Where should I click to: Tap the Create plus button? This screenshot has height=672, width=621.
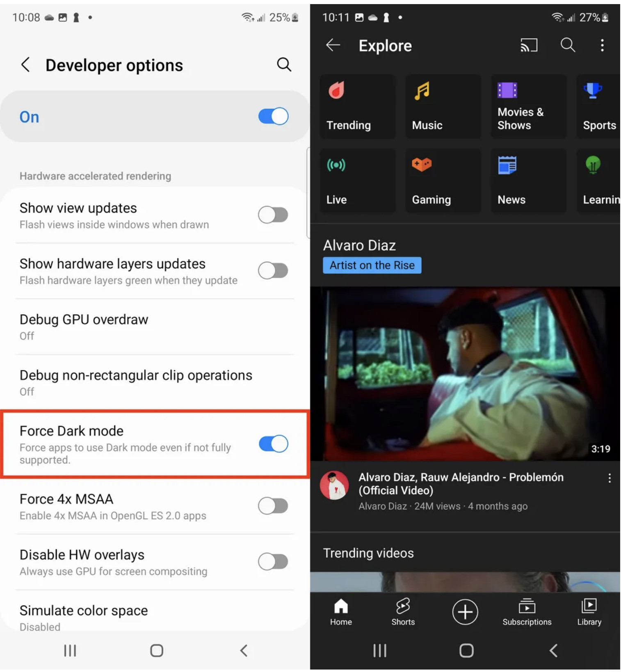pyautogui.click(x=465, y=612)
